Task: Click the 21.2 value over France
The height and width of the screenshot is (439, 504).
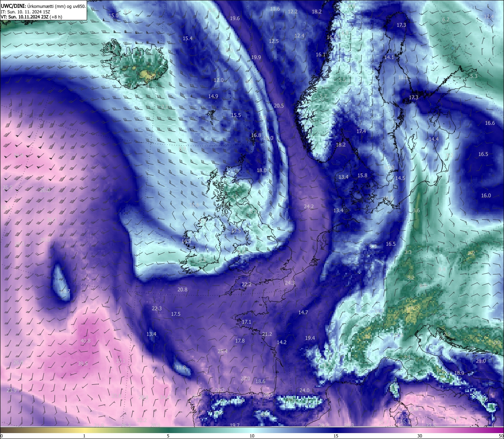Action: (x=267, y=334)
